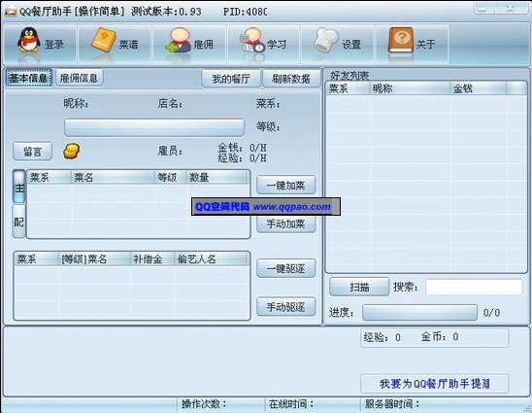Select the 主 vertical tab
Screen dimensions: 532x413
[19, 187]
